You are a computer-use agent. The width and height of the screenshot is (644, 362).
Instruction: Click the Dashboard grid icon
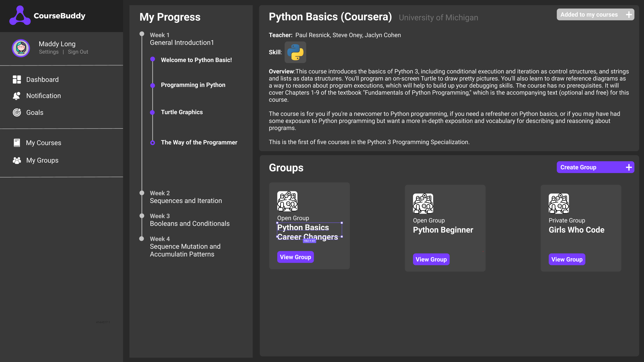coord(17,80)
